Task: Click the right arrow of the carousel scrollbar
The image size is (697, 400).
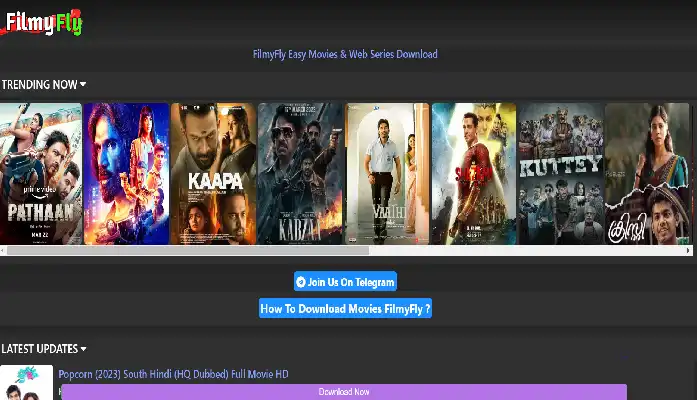Action: pyautogui.click(x=688, y=251)
